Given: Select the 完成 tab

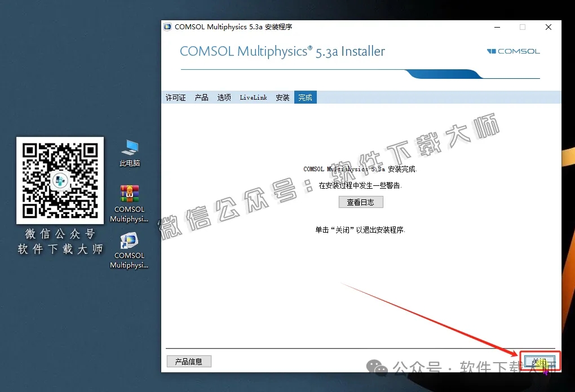Looking at the screenshot, I should (x=305, y=97).
